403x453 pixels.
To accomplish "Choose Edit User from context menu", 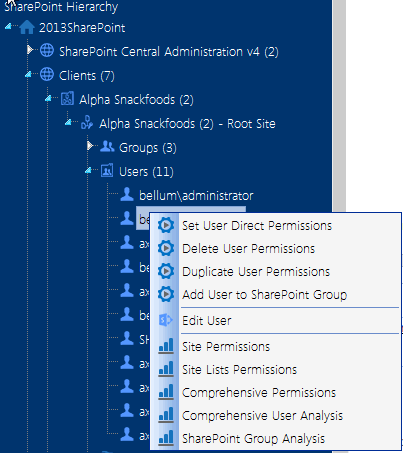I will point(276,320).
